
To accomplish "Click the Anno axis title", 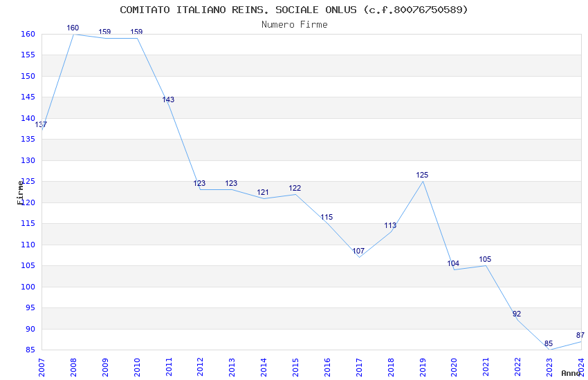I will coord(571,373).
